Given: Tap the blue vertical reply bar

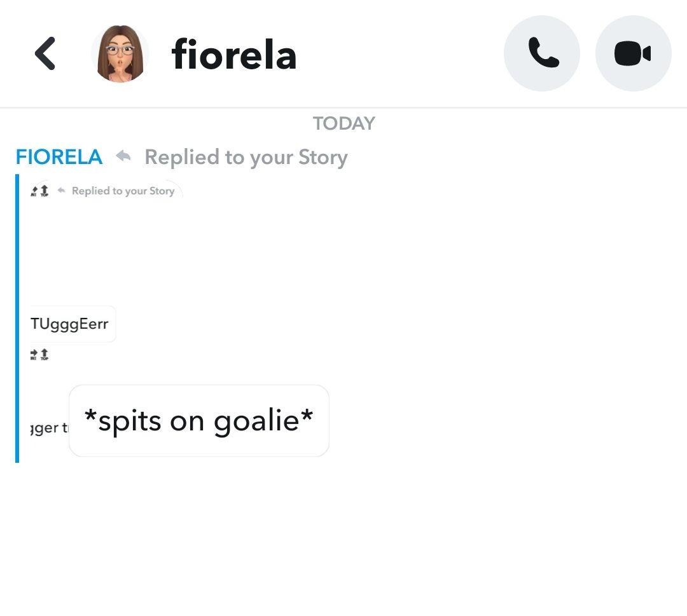Looking at the screenshot, I should coord(17,318).
